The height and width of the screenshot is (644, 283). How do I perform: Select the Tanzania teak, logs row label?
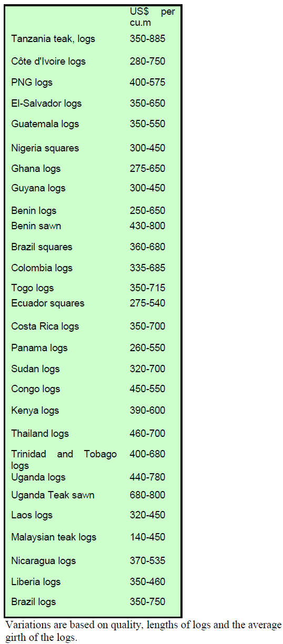(53, 39)
